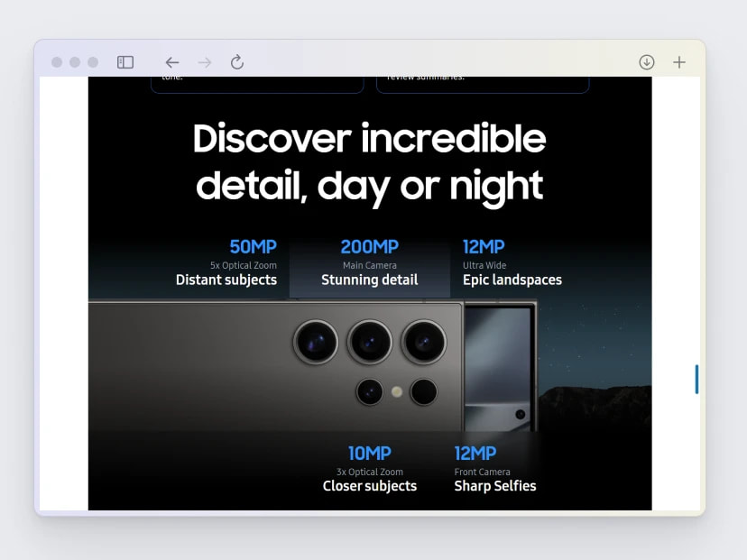This screenshot has width=747, height=560.
Task: Click the 'Stunning detail' text
Action: point(370,280)
